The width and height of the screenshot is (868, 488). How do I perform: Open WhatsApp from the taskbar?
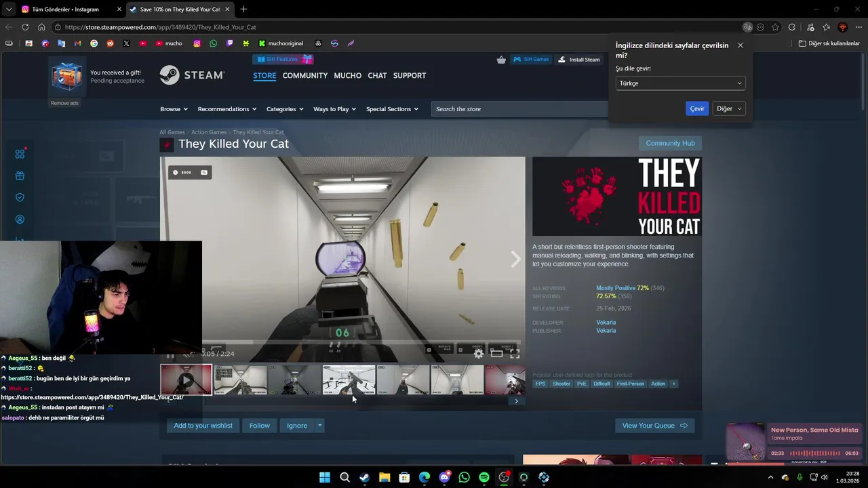(464, 477)
